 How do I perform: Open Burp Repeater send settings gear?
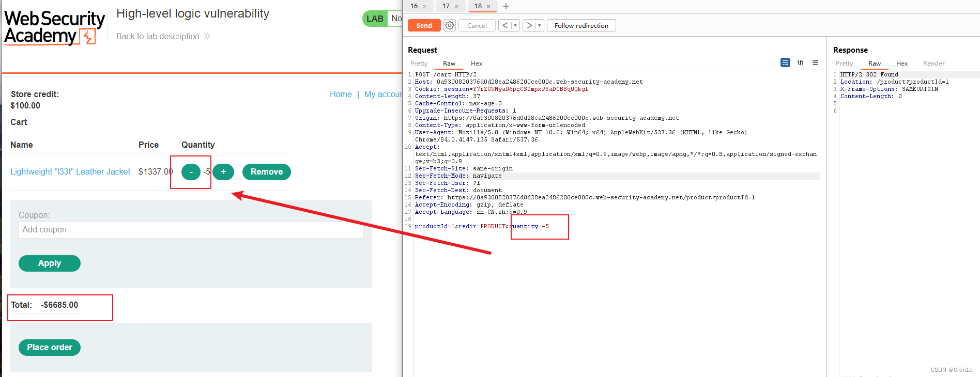(x=450, y=25)
